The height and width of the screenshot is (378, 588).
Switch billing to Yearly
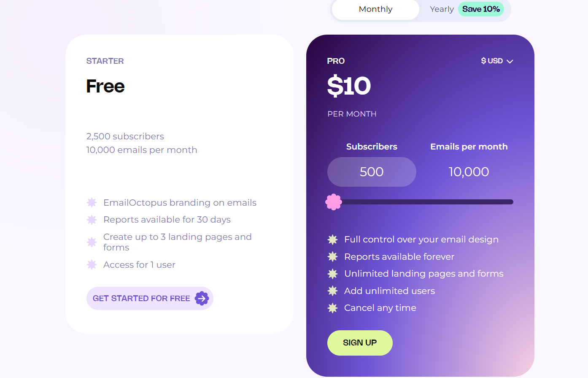click(441, 9)
